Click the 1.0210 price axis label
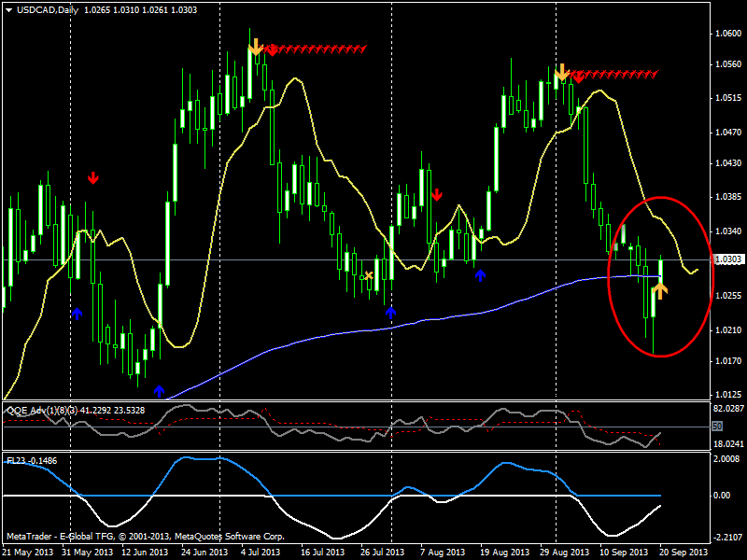This screenshot has width=747, height=560. click(x=728, y=330)
